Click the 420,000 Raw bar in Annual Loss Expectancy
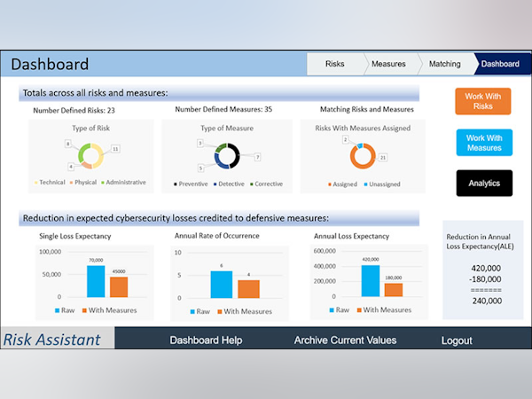Screen dimensions: 532x399 371,281
